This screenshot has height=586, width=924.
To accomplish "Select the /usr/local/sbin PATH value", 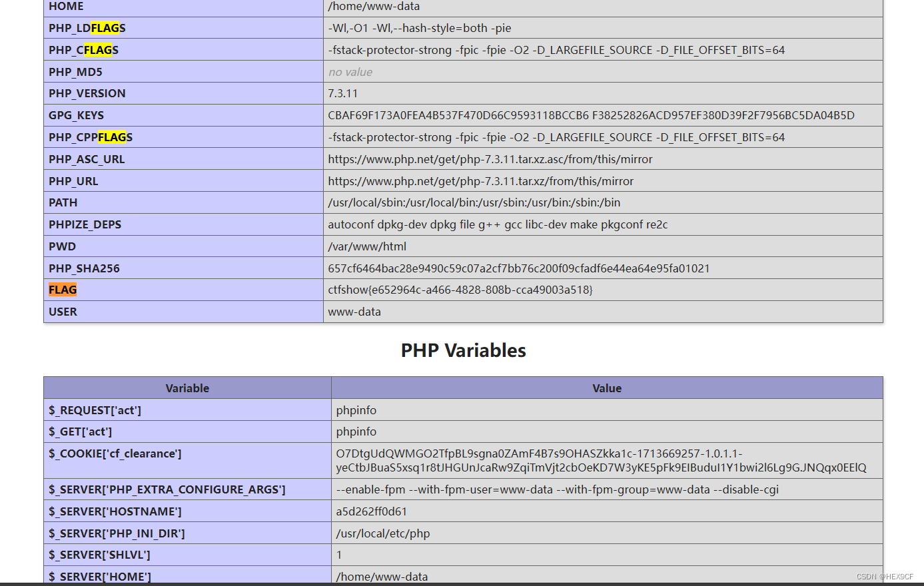I will pyautogui.click(x=474, y=202).
